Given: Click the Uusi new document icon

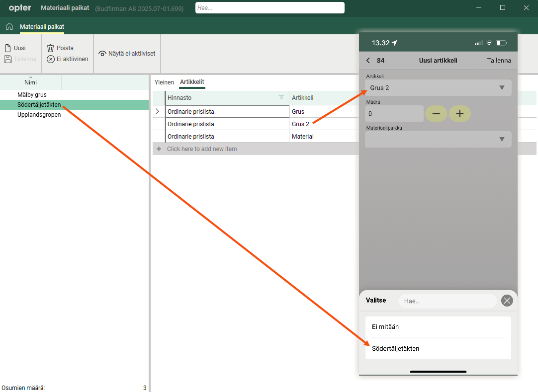Looking at the screenshot, I should click(7, 48).
